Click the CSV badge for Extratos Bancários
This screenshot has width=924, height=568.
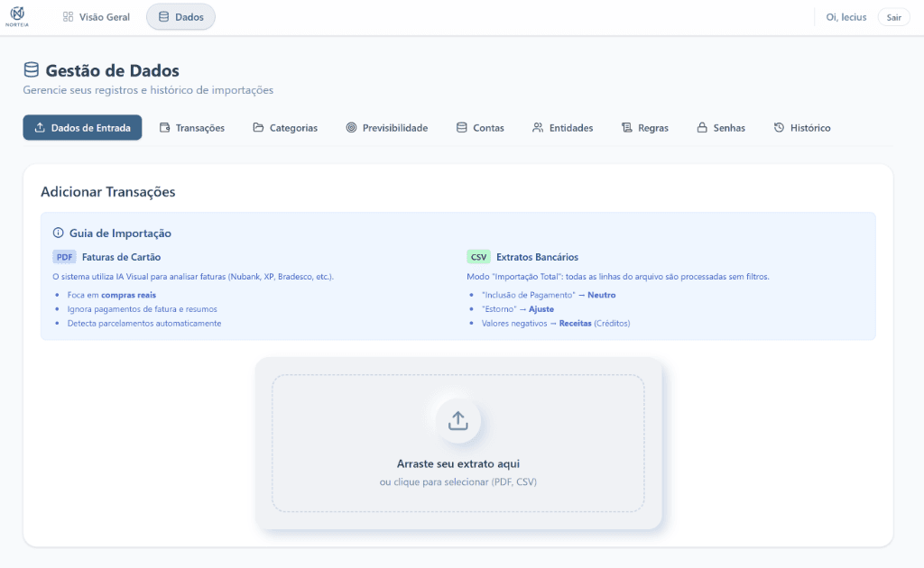478,257
